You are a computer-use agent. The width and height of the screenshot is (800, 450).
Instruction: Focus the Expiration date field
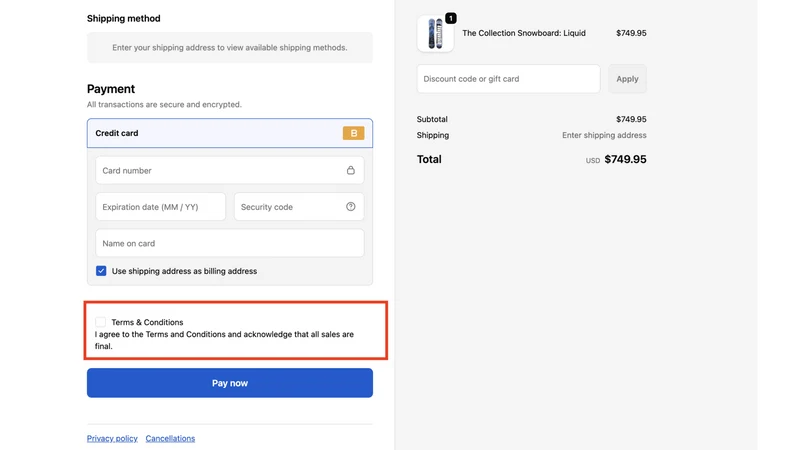pos(160,207)
